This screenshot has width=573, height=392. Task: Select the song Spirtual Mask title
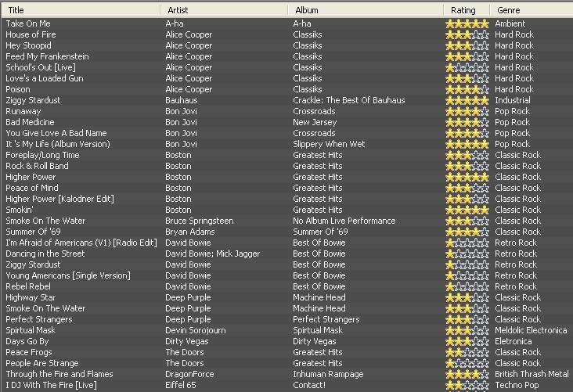[31, 331]
